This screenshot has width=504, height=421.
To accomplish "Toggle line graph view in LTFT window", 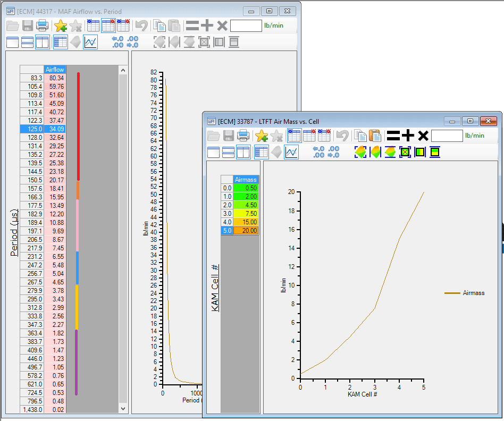I will tap(291, 152).
